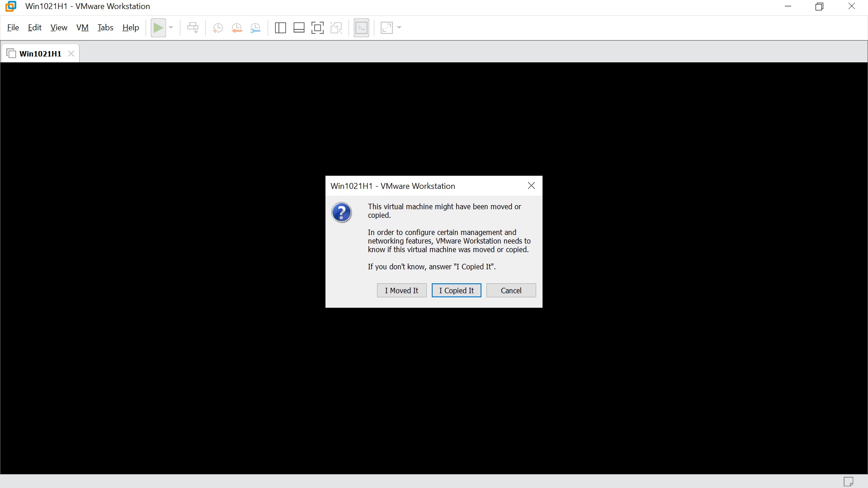
Task: Cancel the moved-or-copied dialog
Action: pos(511,290)
